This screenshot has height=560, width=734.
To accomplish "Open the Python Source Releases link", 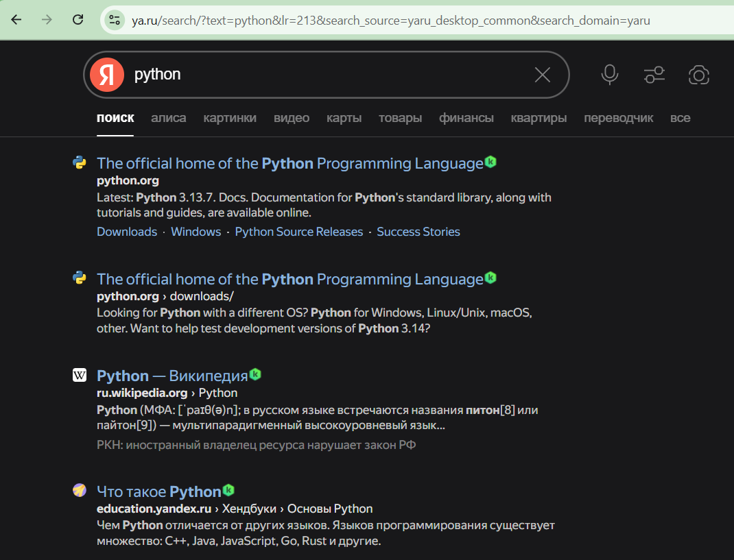I will (x=299, y=232).
